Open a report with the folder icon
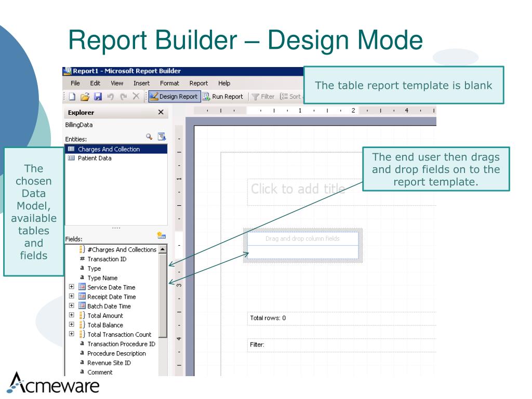The image size is (532, 399). 85,97
